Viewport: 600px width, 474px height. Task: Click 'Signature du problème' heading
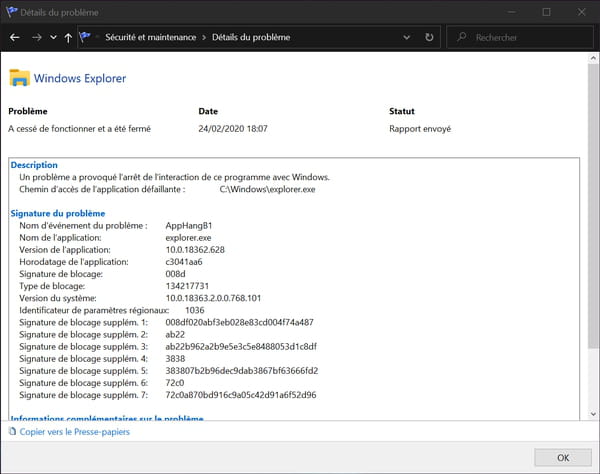tap(58, 213)
